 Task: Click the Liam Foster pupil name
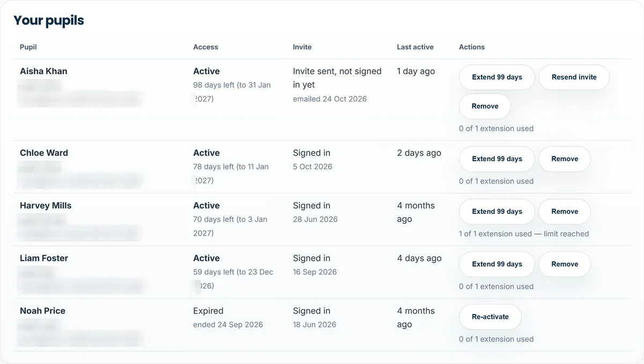pos(44,258)
